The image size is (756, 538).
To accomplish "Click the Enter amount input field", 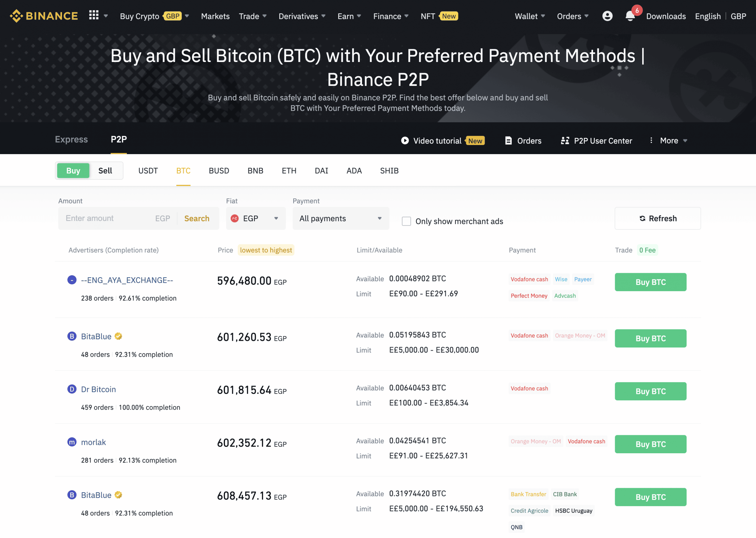I will 106,218.
